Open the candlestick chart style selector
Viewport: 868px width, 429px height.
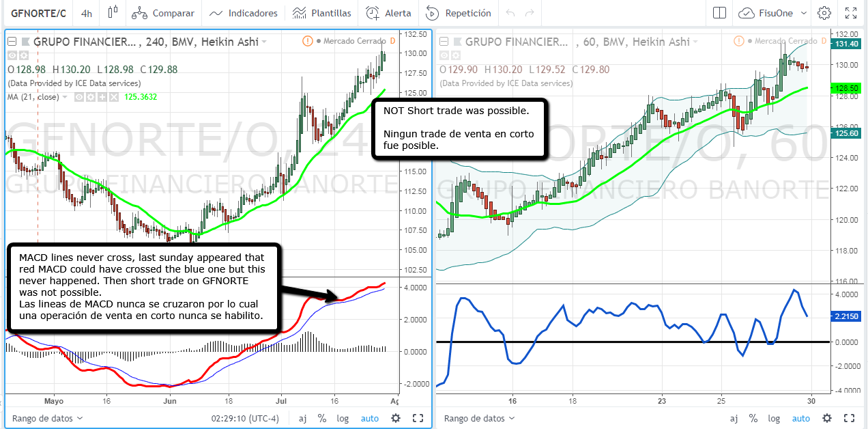click(x=113, y=13)
